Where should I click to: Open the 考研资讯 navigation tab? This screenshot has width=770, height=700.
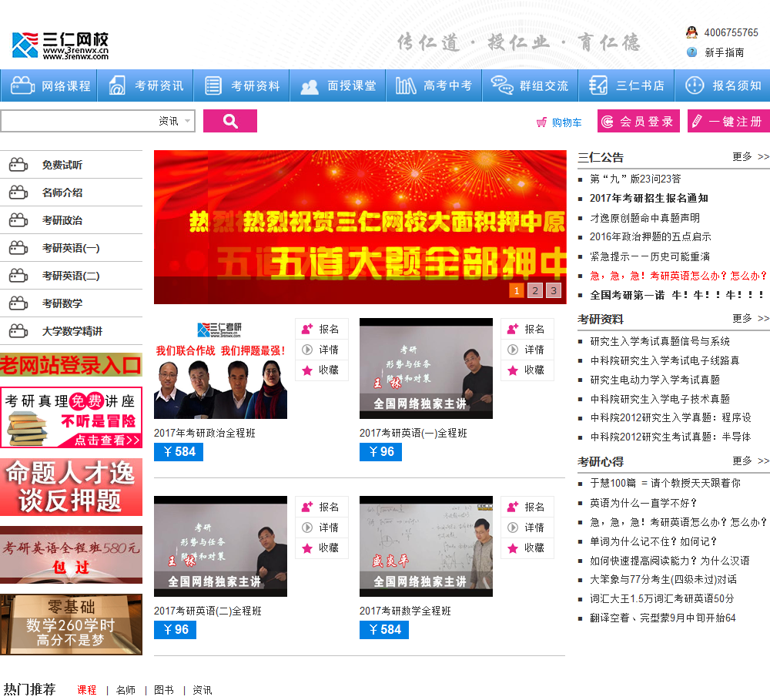[x=145, y=85]
